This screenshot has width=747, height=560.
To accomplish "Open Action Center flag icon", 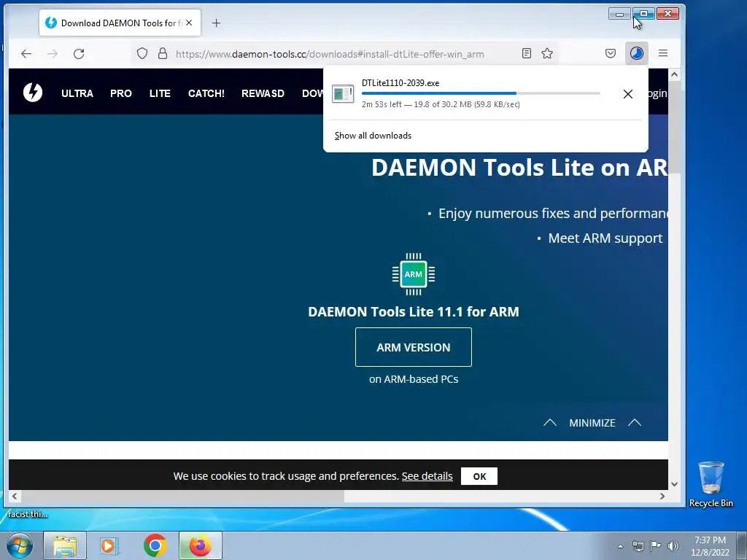I will 656,546.
